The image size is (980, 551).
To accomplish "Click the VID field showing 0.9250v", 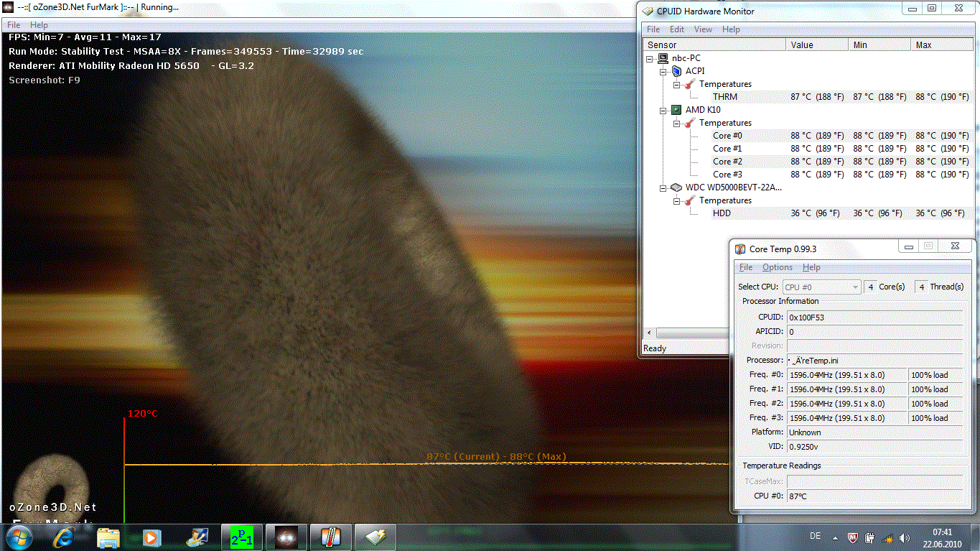I will click(x=874, y=446).
